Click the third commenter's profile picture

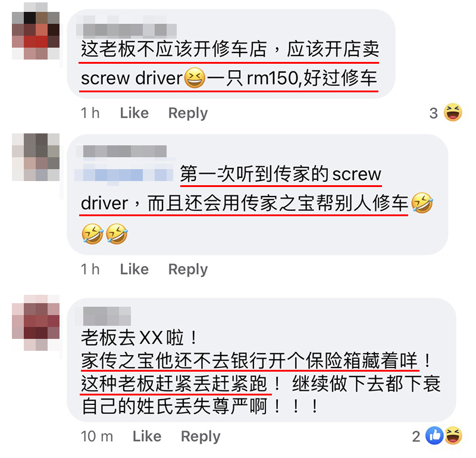pyautogui.click(x=36, y=322)
